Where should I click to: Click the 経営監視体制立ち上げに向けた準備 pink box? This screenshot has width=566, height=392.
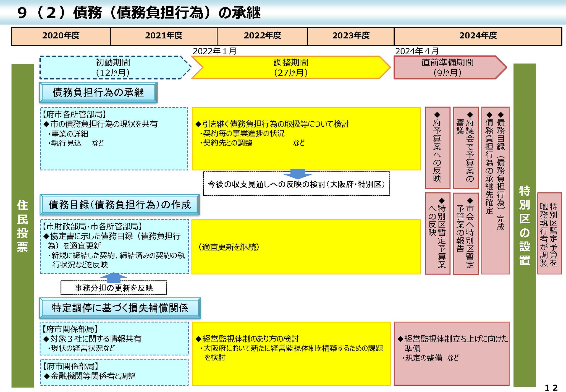coord(451,353)
